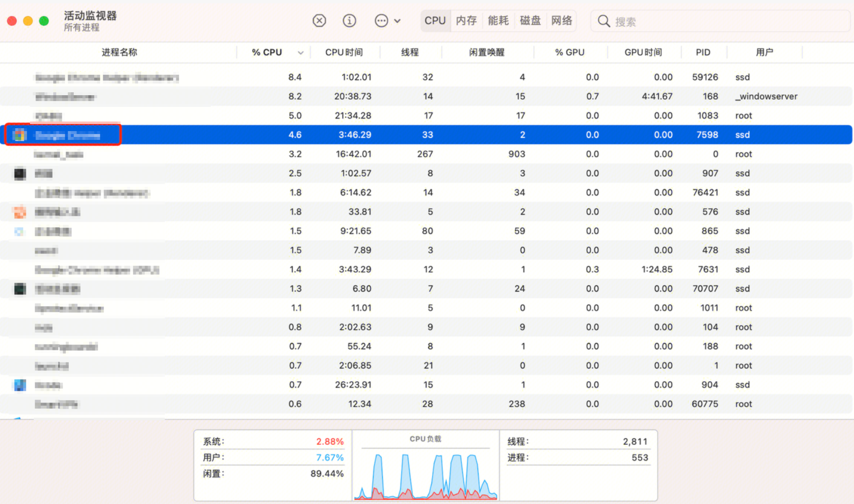Sort by the PID column header
This screenshot has width=854, height=504.
point(703,52)
